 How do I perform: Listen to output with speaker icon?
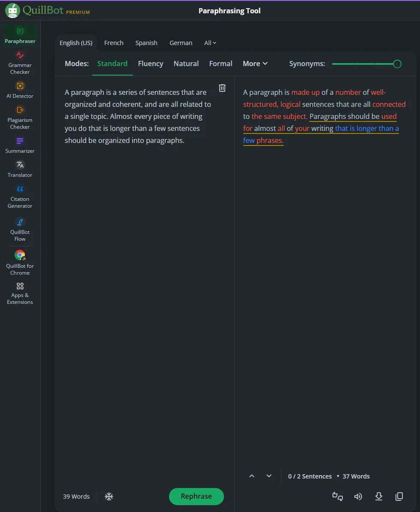pos(358,497)
